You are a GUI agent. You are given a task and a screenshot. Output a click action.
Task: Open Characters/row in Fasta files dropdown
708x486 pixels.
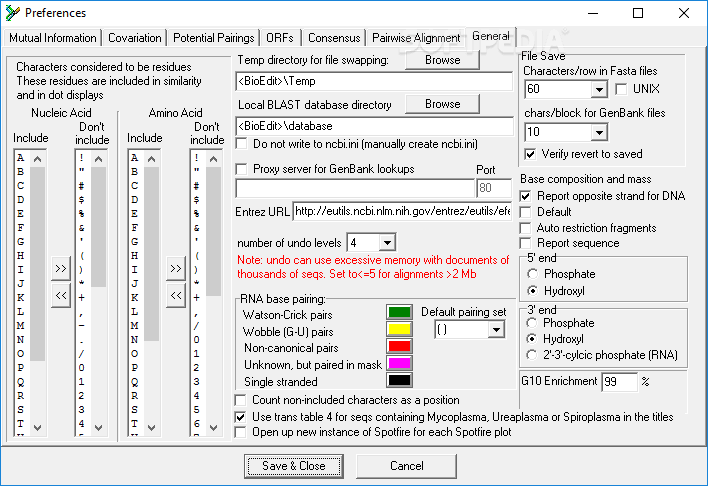[599, 89]
